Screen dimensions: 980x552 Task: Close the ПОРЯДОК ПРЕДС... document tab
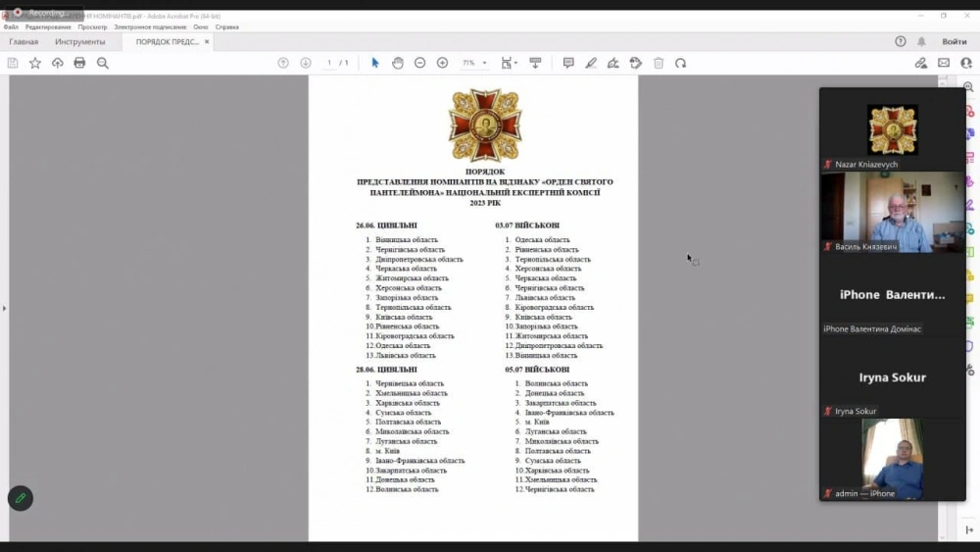tap(207, 42)
